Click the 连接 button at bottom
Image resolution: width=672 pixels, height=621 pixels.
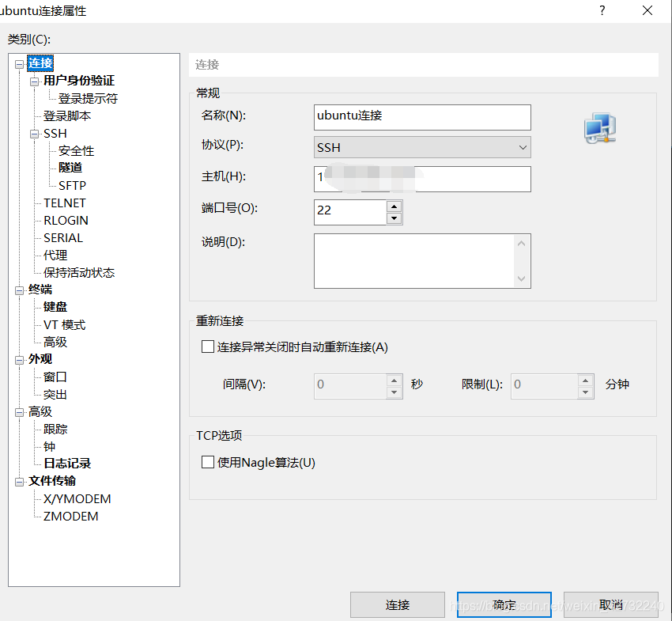[398, 604]
